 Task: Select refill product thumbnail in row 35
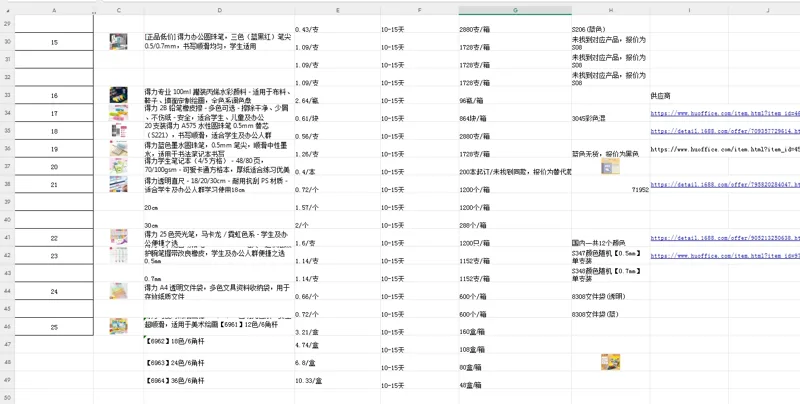click(118, 131)
